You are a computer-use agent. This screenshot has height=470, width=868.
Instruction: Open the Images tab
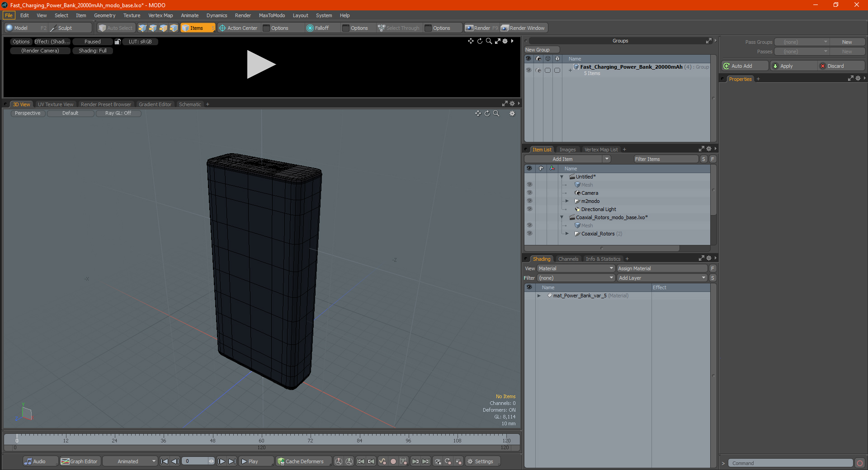567,150
